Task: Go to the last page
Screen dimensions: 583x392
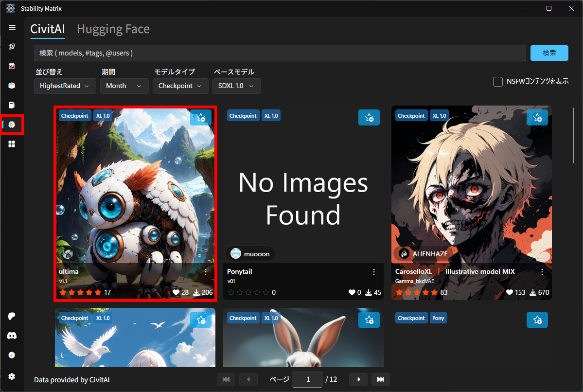Action: (x=381, y=379)
